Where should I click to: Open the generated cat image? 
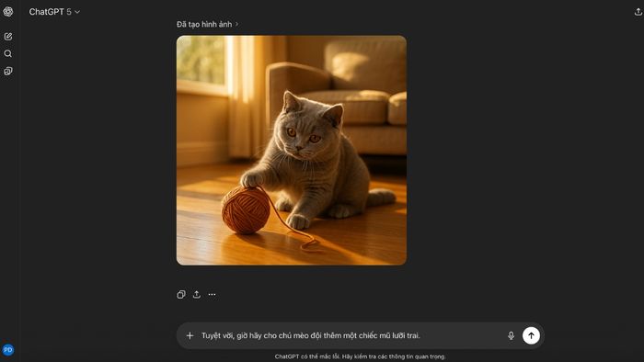click(292, 150)
